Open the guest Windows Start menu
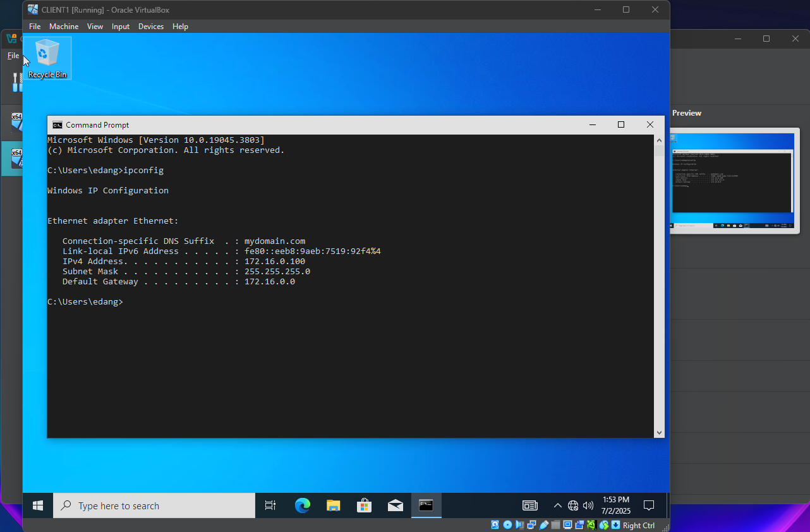This screenshot has width=810, height=532. point(38,505)
